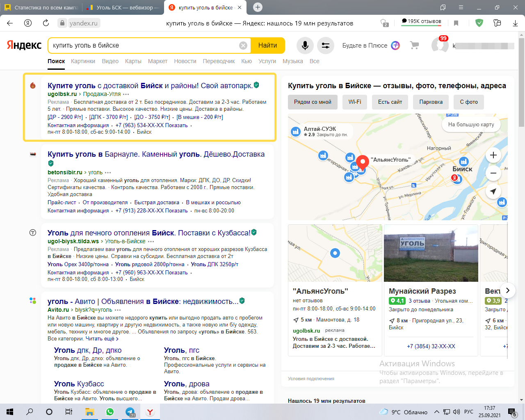Open the green shield protection icon
The height and width of the screenshot is (420, 525).
coord(479,23)
